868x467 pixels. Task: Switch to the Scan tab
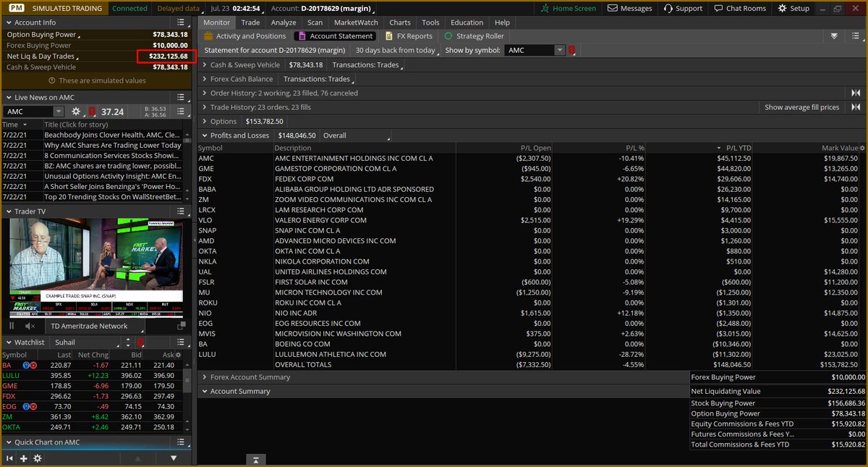tap(315, 22)
